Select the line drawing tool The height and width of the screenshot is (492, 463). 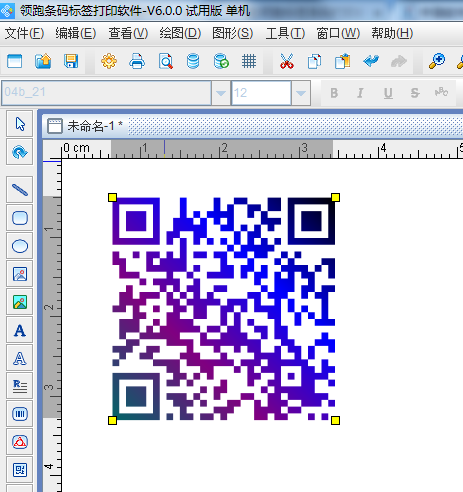(x=20, y=190)
